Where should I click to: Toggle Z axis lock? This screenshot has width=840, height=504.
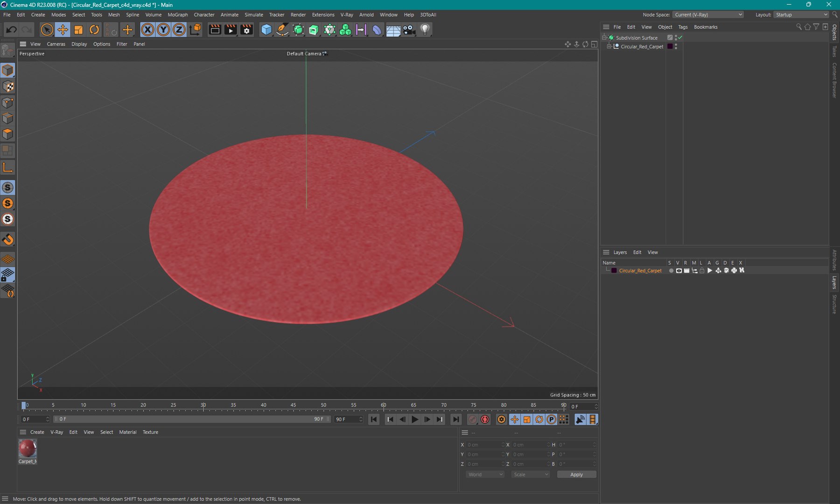[x=179, y=30]
